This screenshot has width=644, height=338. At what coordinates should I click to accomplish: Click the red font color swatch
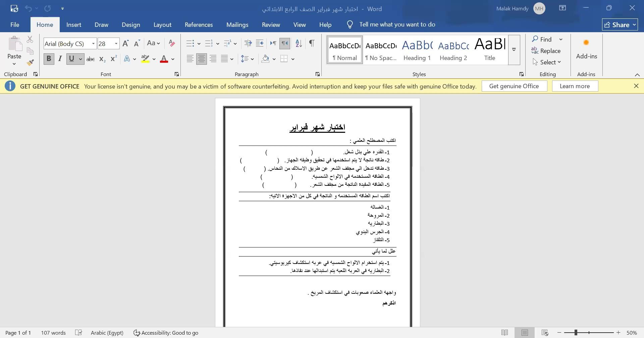[x=164, y=59]
